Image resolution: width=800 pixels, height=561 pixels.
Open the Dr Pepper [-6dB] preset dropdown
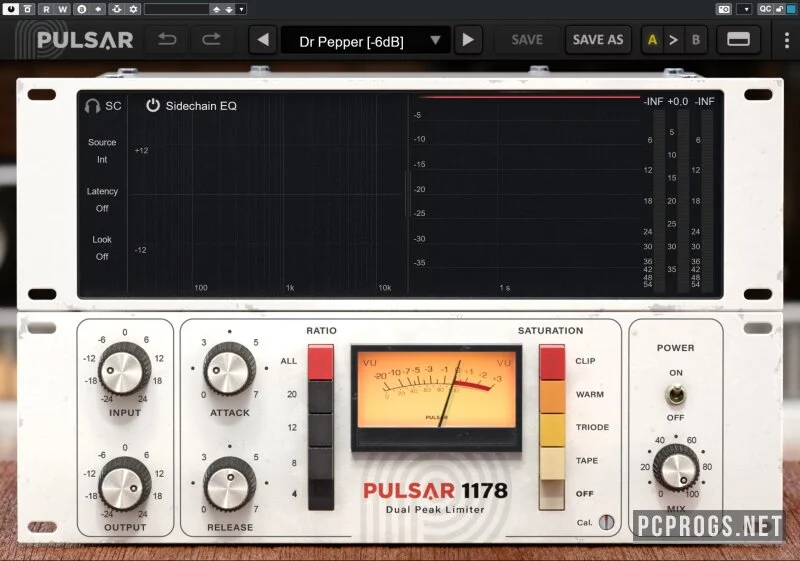365,40
